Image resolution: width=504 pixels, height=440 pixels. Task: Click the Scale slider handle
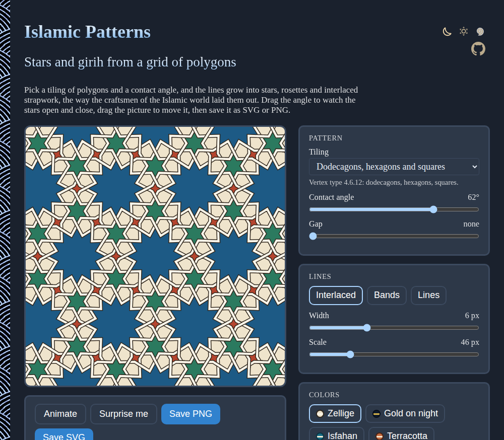pos(350,354)
